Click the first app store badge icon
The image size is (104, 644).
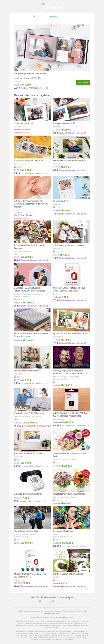[45, 602]
